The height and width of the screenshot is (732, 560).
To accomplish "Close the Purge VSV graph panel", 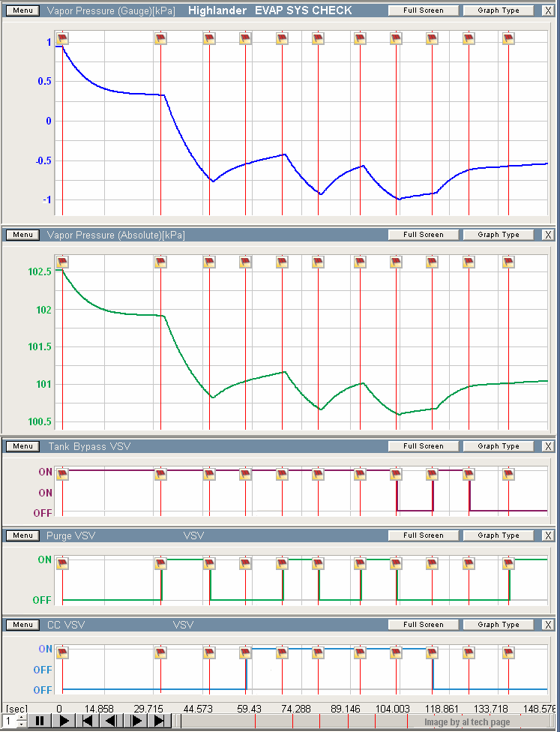I will click(548, 535).
